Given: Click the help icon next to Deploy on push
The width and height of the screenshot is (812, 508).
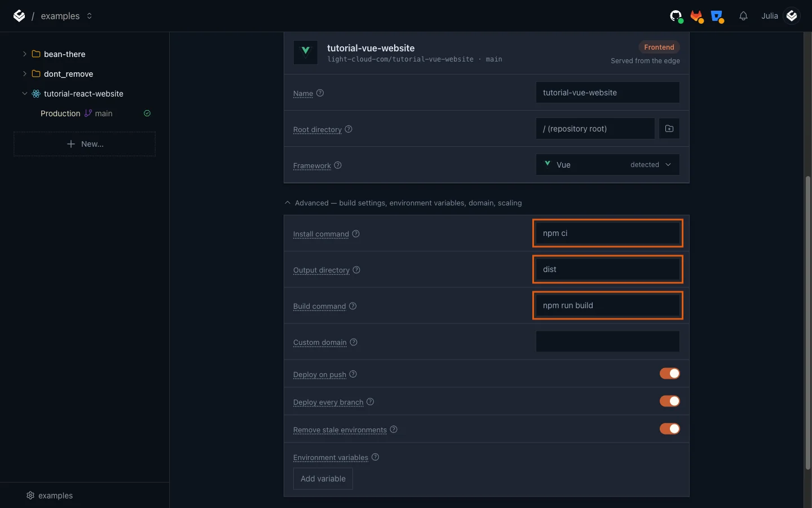Looking at the screenshot, I should click(353, 374).
